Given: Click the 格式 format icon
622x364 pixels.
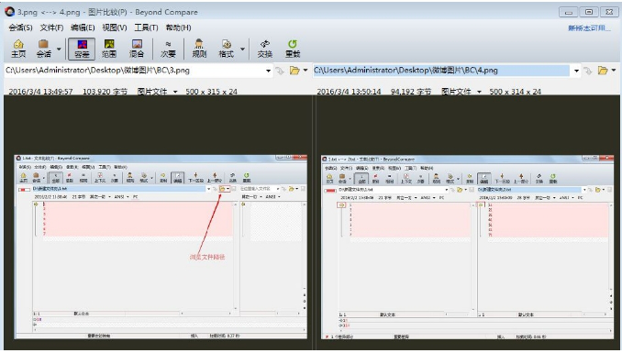Looking at the screenshot, I should (x=227, y=49).
